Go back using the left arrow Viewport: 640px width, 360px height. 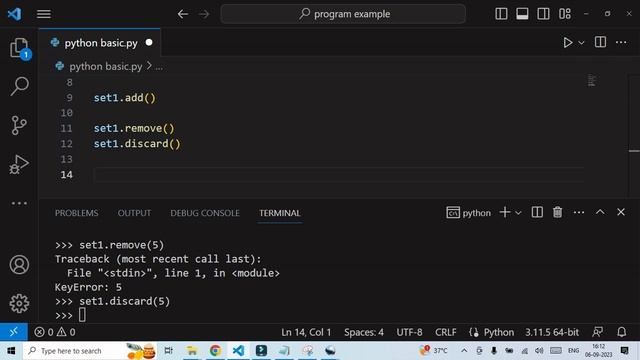coord(182,14)
